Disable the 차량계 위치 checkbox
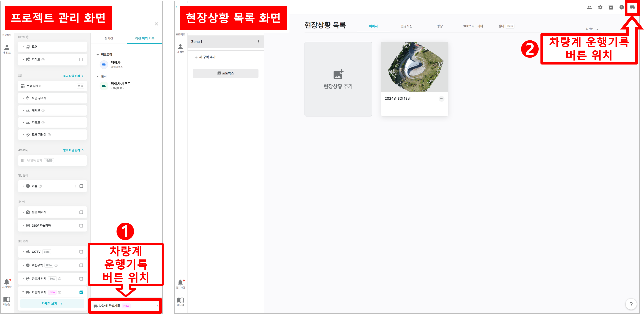The image size is (644, 314). [81, 292]
